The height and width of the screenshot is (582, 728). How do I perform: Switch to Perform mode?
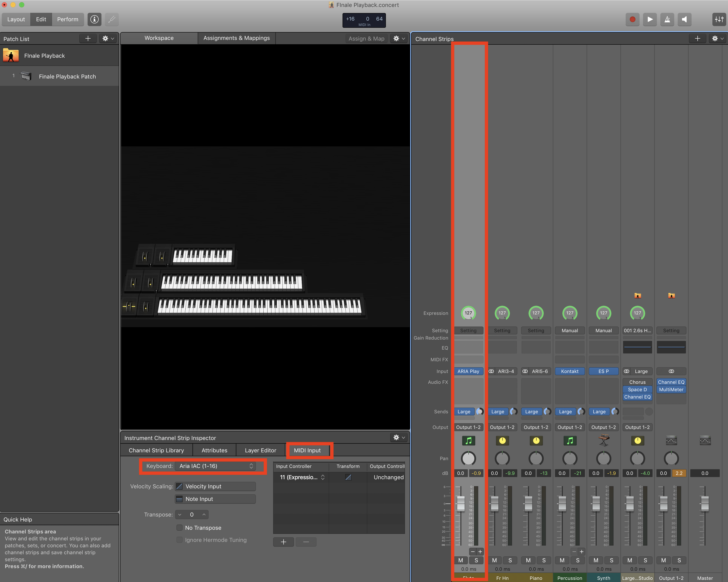coord(68,19)
